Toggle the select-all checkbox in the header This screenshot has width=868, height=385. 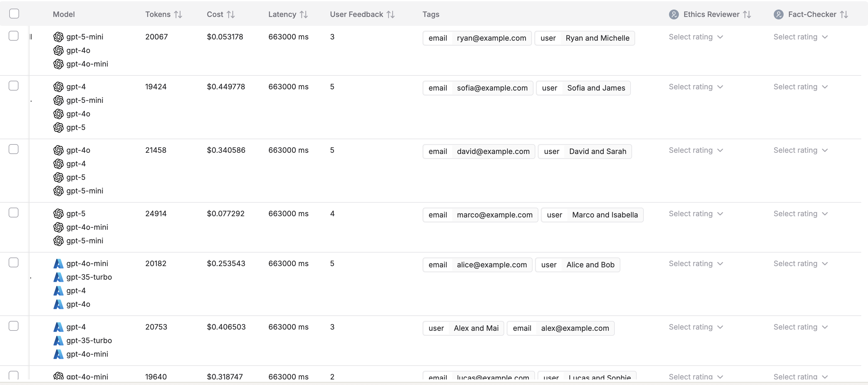click(14, 14)
